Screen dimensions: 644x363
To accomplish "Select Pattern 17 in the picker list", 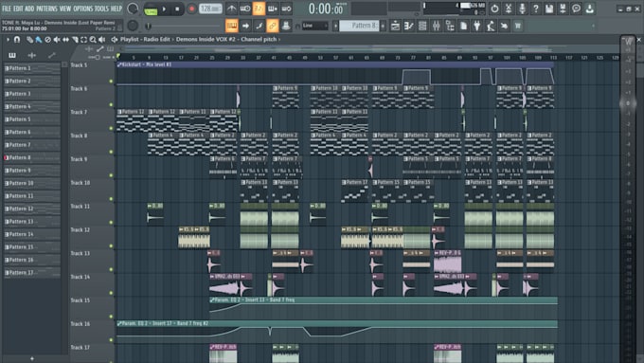I will [32, 272].
